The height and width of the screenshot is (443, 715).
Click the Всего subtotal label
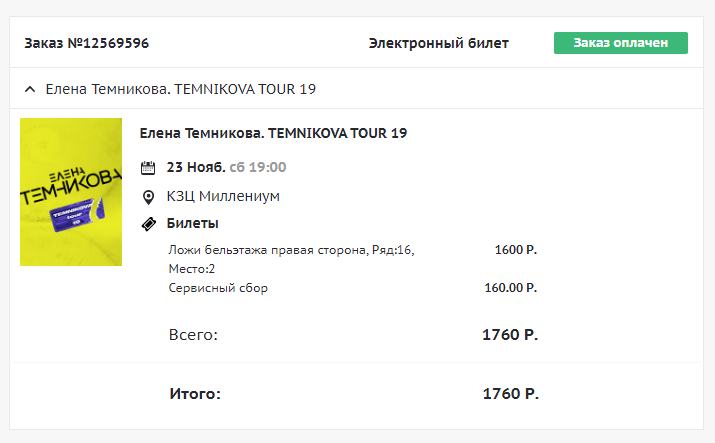[x=193, y=335]
